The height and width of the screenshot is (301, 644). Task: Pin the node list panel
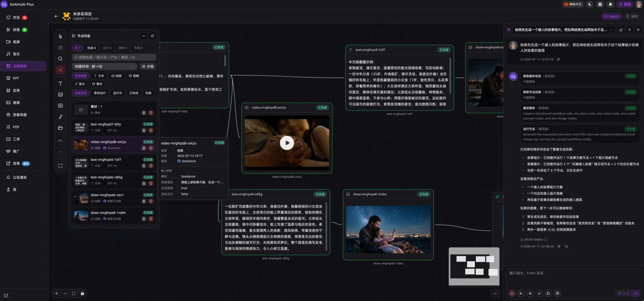[x=153, y=36]
